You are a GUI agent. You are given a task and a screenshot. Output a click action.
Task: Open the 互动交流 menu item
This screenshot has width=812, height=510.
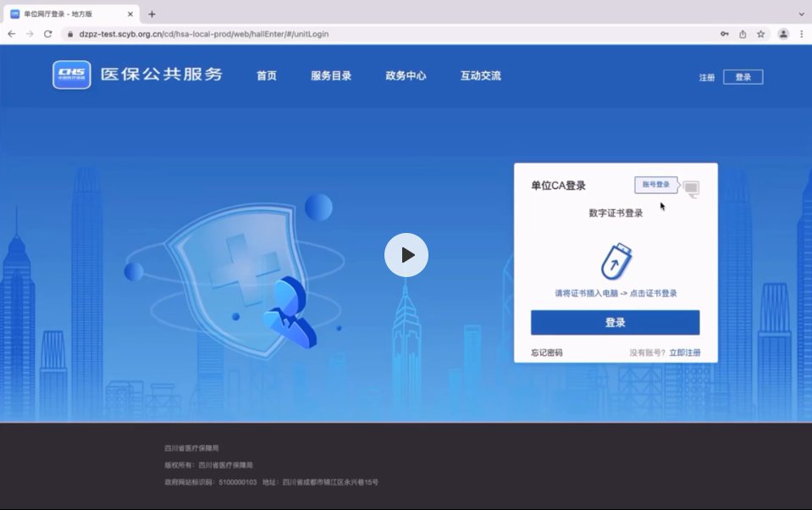pyautogui.click(x=481, y=75)
